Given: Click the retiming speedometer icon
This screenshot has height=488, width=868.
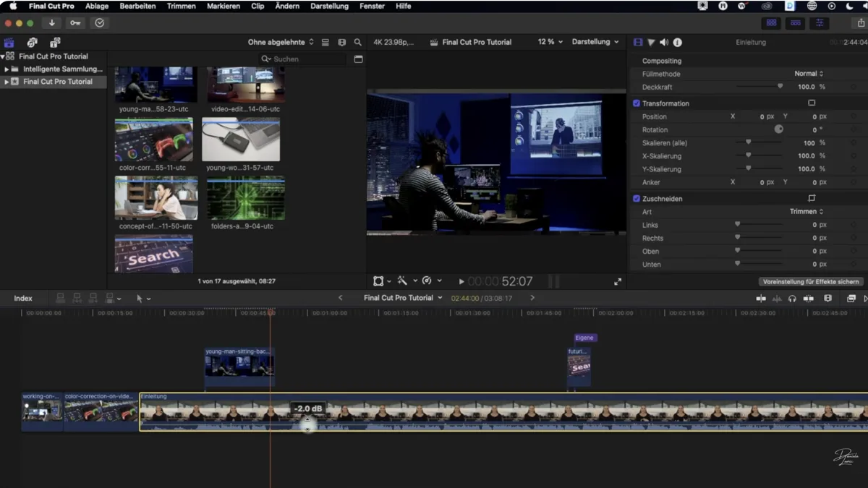Looking at the screenshot, I should 427,281.
